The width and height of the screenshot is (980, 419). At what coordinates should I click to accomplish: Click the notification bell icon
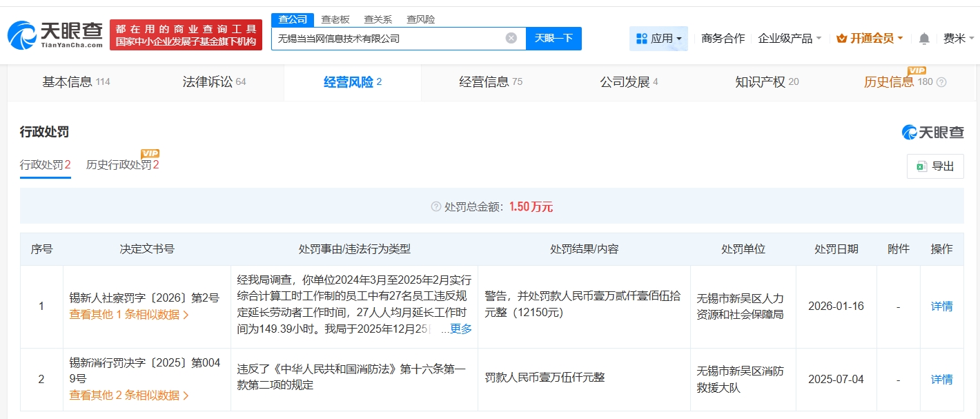pyautogui.click(x=924, y=39)
